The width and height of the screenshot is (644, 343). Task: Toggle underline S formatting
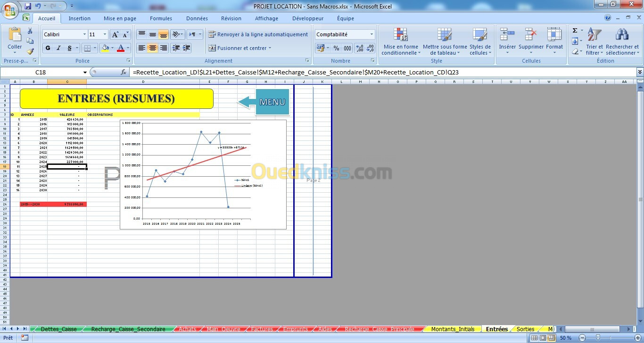(x=70, y=48)
